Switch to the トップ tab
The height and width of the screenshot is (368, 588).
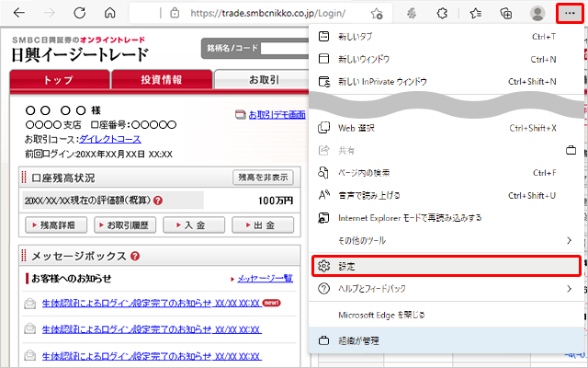click(58, 80)
